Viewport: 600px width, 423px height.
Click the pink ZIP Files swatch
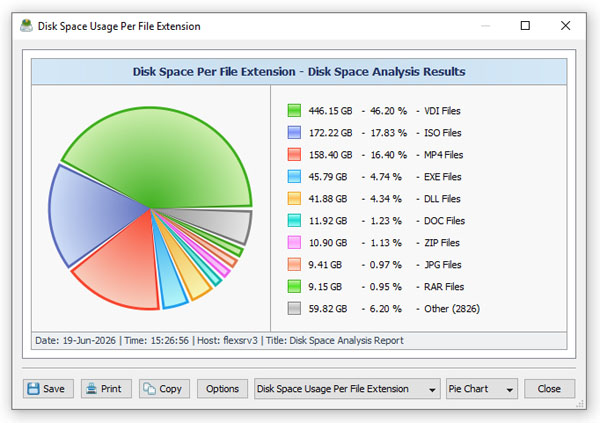pyautogui.click(x=294, y=242)
